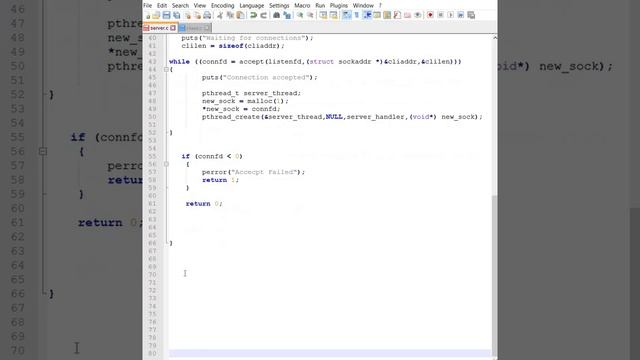Toggle the Indent Guide toolbar button

click(x=367, y=15)
